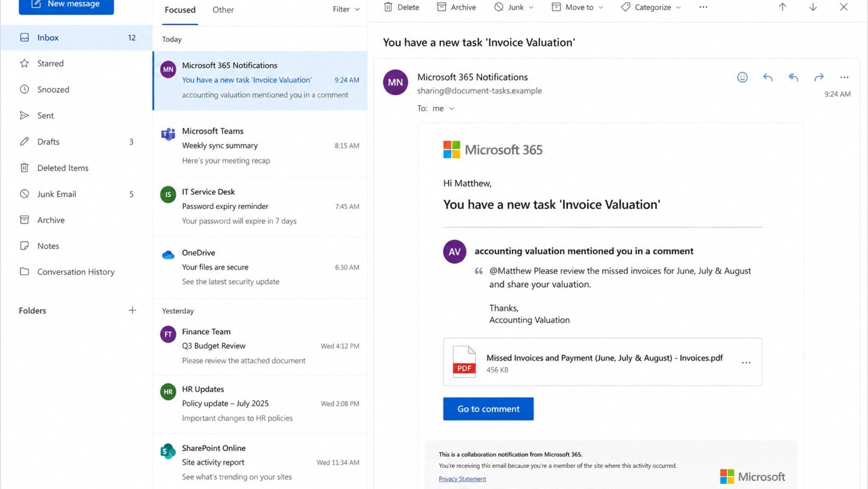This screenshot has width=868, height=489.
Task: Add an emoji reaction to the email
Action: (742, 77)
